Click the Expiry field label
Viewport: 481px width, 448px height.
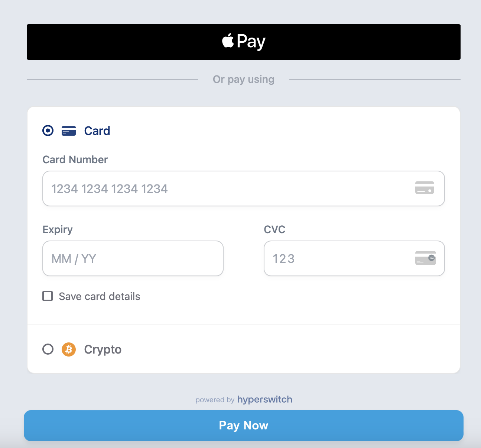58,229
